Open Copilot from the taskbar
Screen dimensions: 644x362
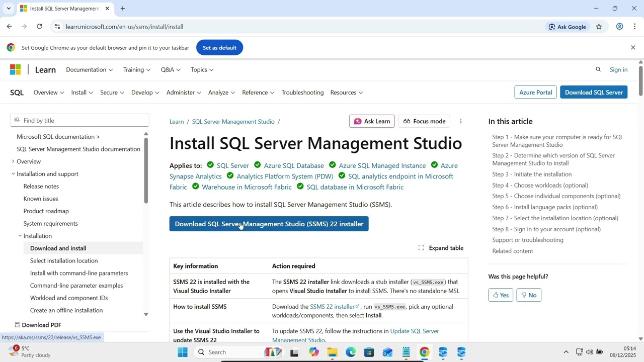(314, 352)
